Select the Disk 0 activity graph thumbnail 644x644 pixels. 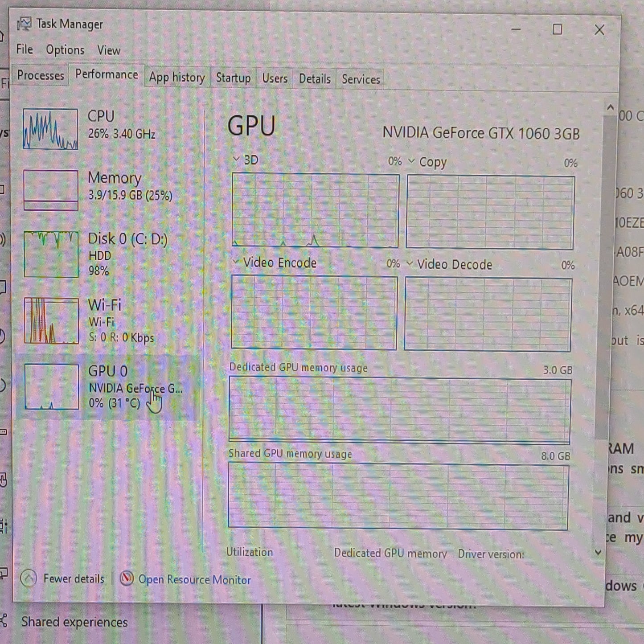[51, 254]
